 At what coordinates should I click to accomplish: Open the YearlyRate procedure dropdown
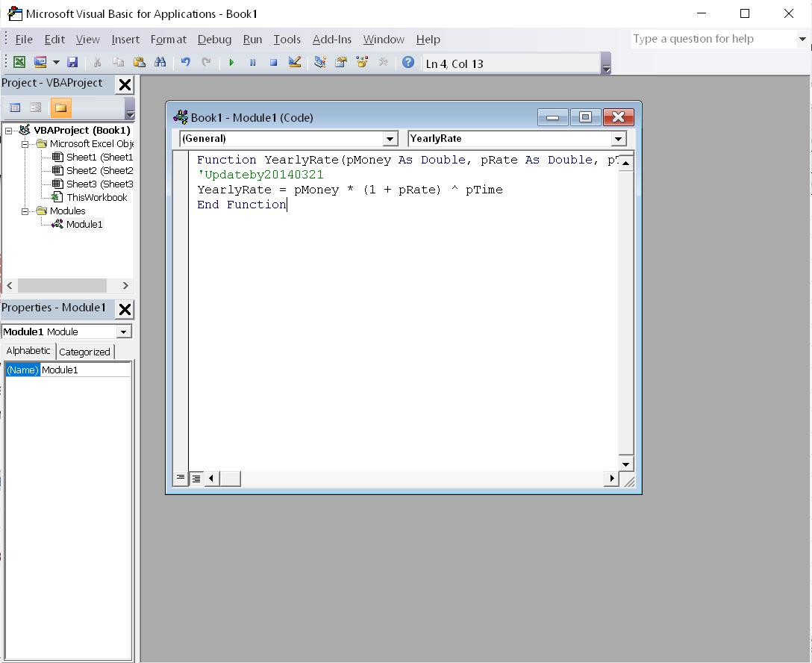tap(618, 139)
